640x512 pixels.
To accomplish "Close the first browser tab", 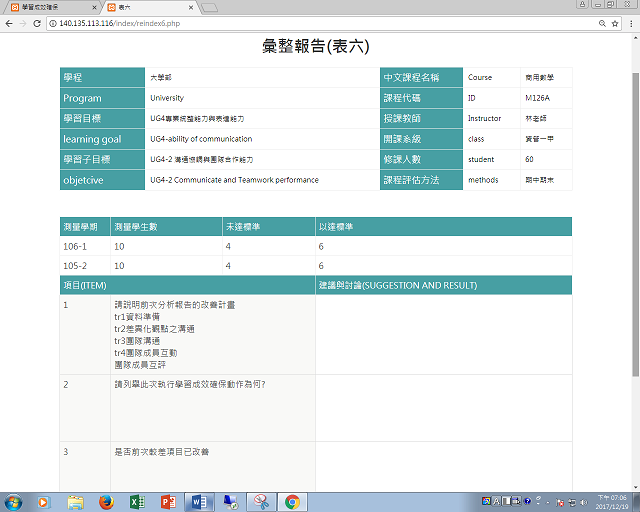I will tap(94, 7).
